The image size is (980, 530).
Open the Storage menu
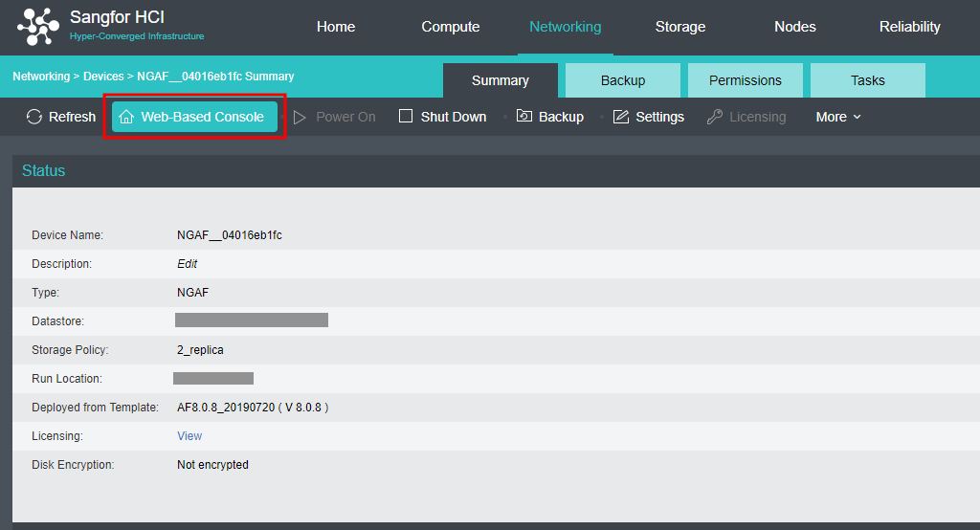[x=680, y=27]
